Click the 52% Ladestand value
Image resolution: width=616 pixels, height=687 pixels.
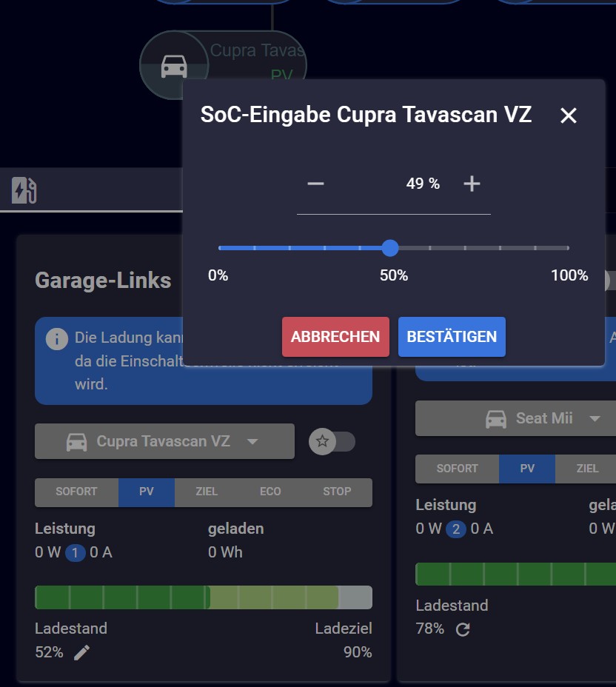click(x=49, y=652)
